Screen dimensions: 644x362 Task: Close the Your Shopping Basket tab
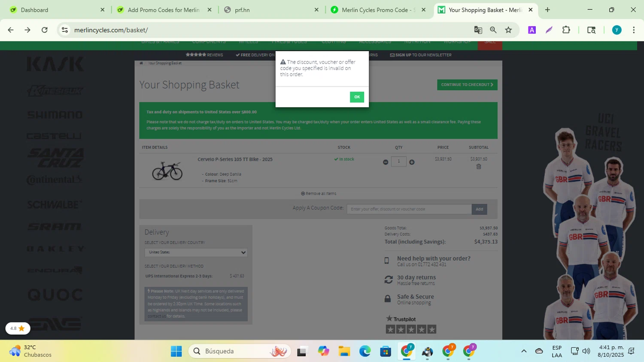pos(531,10)
